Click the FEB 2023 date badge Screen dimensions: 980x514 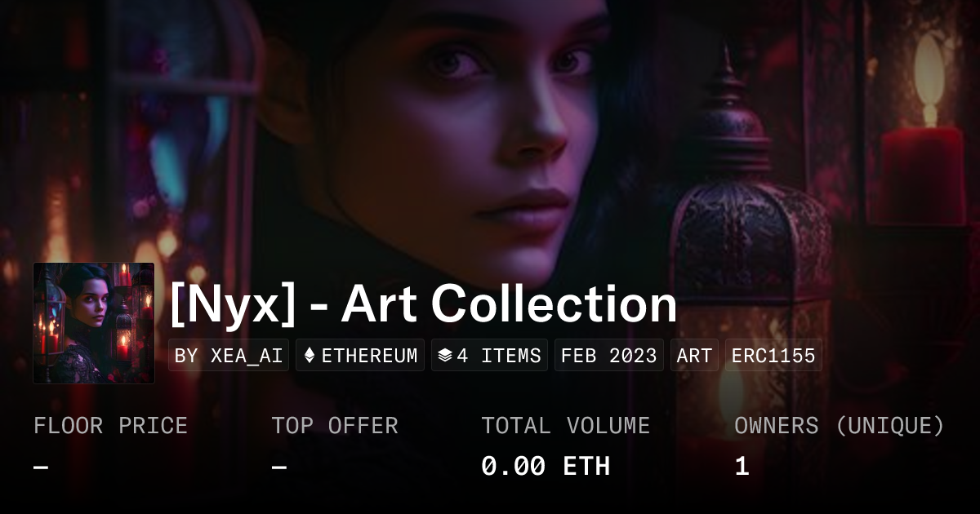(x=609, y=356)
